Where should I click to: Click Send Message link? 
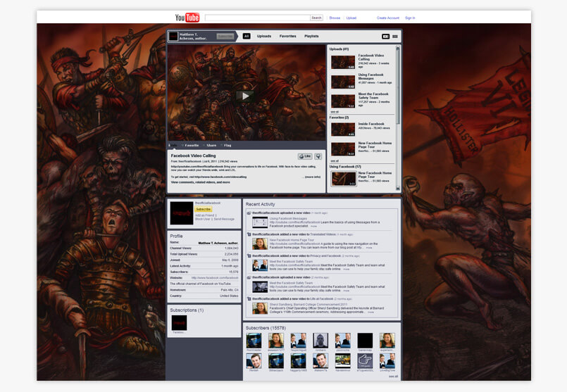[x=224, y=219]
